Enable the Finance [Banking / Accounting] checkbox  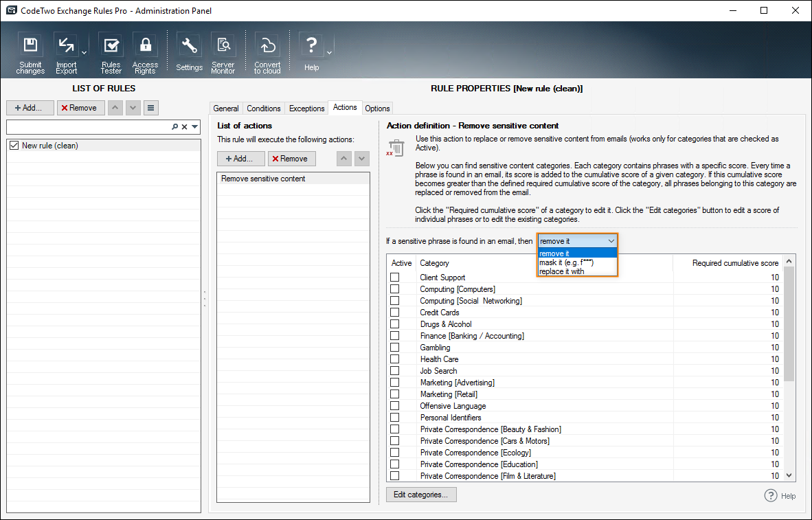(395, 336)
